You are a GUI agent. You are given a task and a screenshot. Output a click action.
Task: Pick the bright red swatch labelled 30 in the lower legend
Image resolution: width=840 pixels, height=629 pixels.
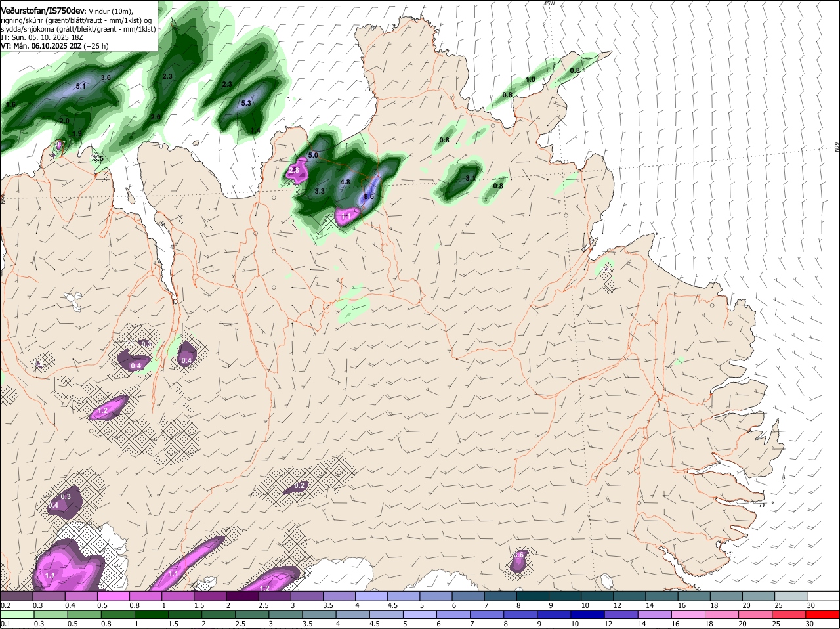pos(823,615)
